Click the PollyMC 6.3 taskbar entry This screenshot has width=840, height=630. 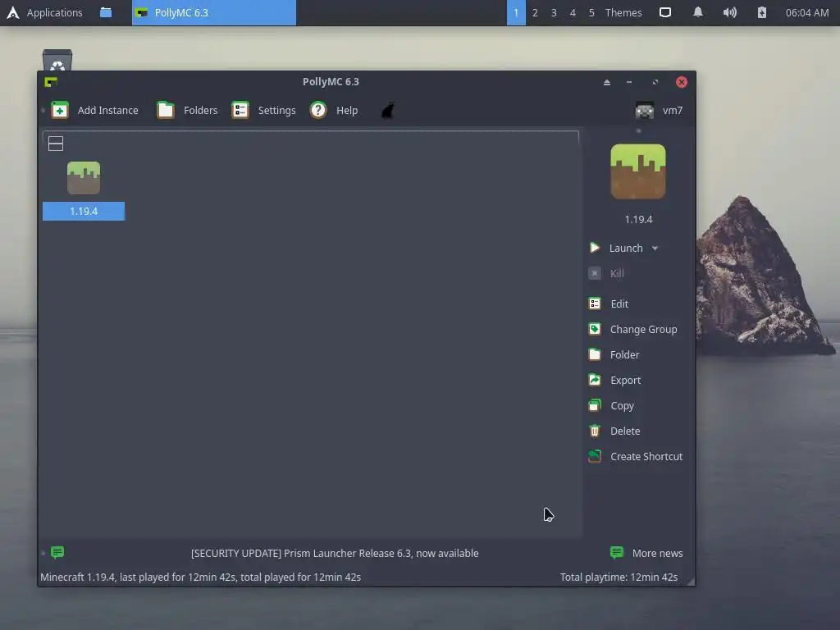pos(214,12)
